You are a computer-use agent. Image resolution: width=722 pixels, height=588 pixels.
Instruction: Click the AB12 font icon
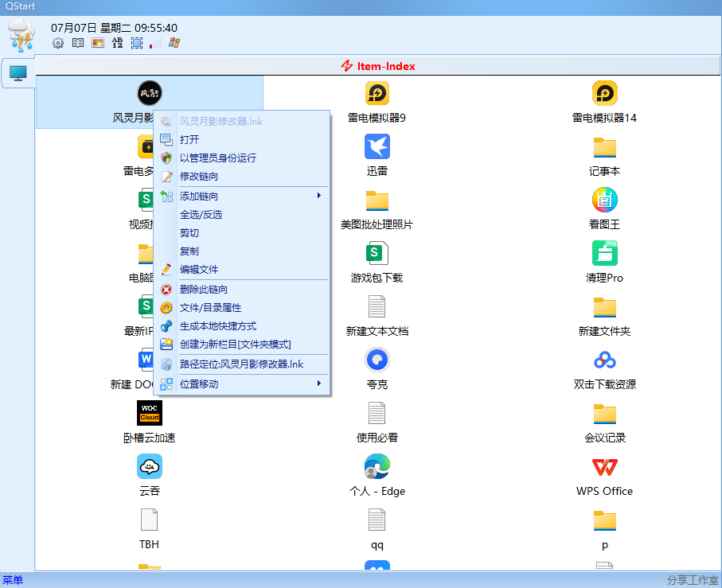(118, 43)
